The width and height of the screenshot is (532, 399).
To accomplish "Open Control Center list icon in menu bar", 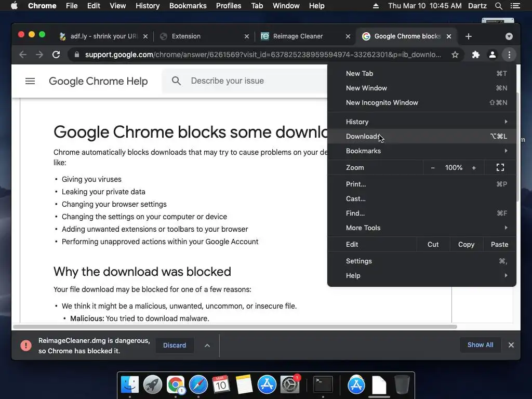I will pos(515,6).
